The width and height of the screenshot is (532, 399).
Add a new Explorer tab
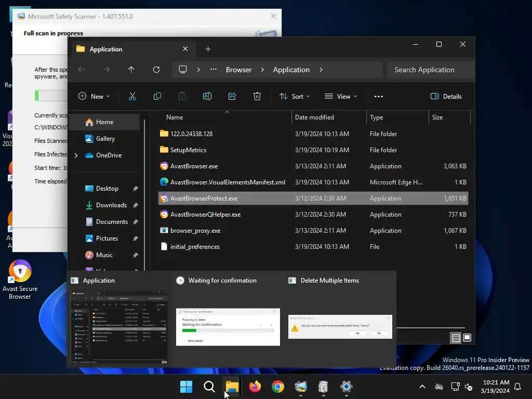(x=208, y=49)
